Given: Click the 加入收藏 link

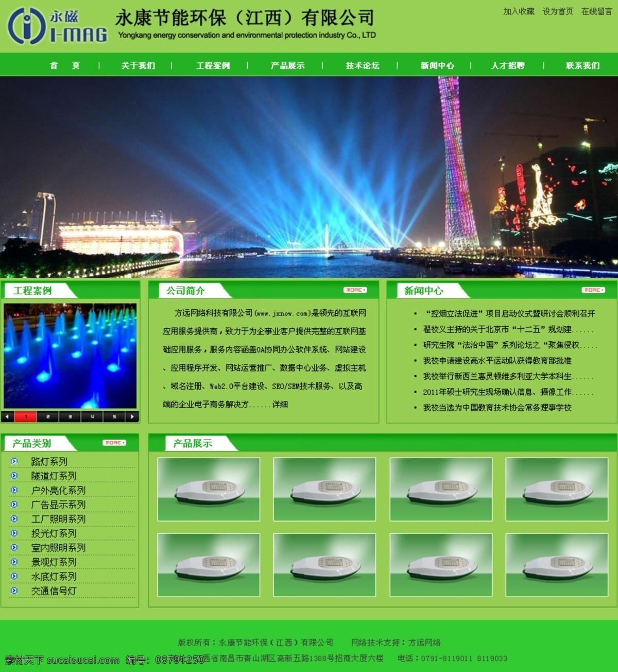Looking at the screenshot, I should point(519,11).
